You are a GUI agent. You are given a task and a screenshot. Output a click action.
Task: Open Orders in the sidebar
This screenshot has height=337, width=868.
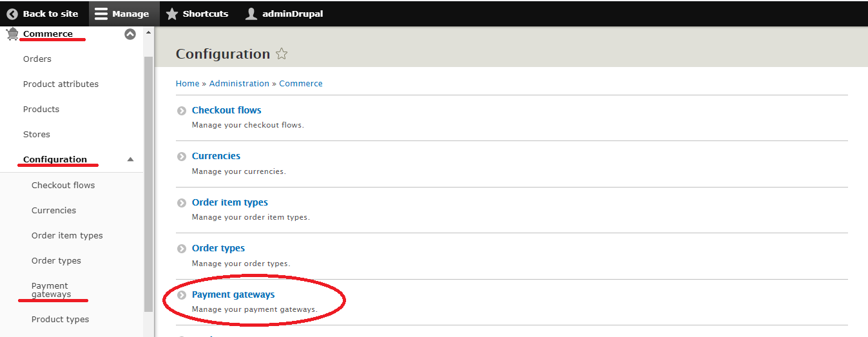point(37,59)
